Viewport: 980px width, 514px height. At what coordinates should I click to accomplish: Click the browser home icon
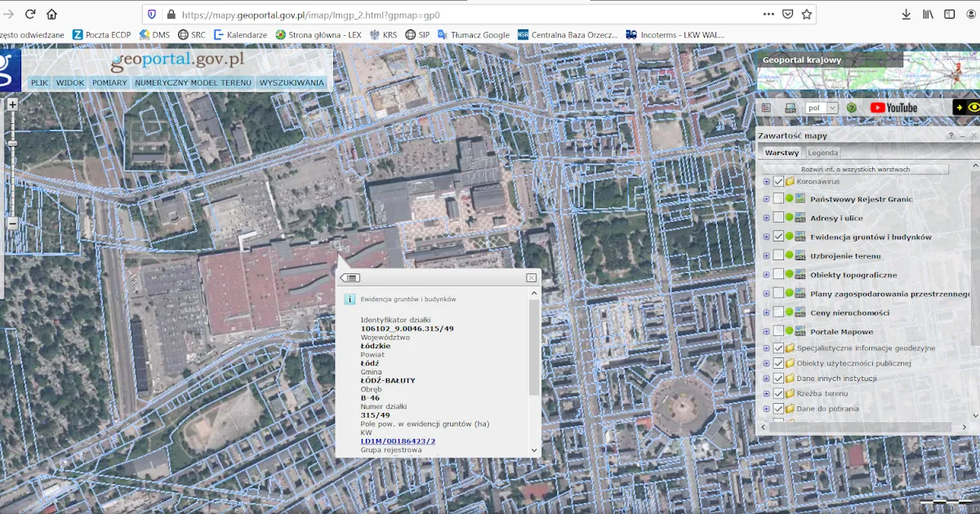click(x=51, y=14)
